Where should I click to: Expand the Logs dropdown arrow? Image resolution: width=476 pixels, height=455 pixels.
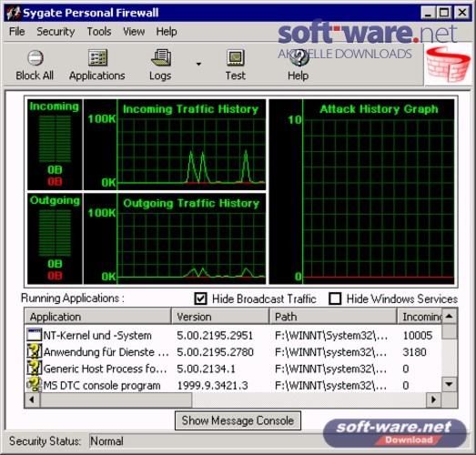point(198,64)
